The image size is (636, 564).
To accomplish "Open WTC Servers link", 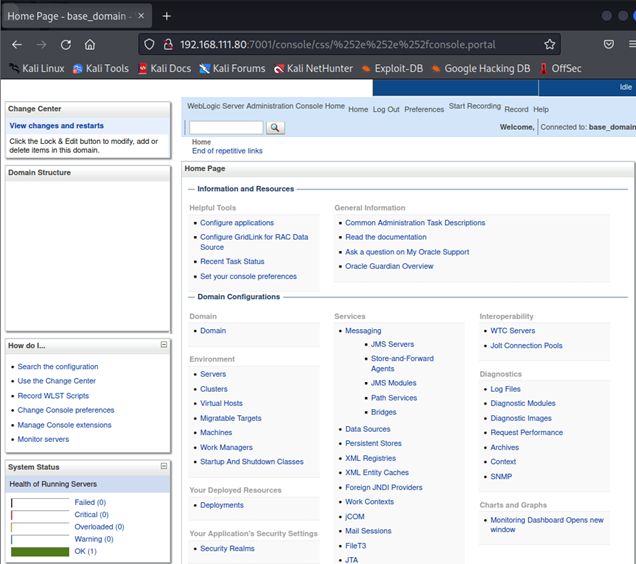I will coord(513,331).
